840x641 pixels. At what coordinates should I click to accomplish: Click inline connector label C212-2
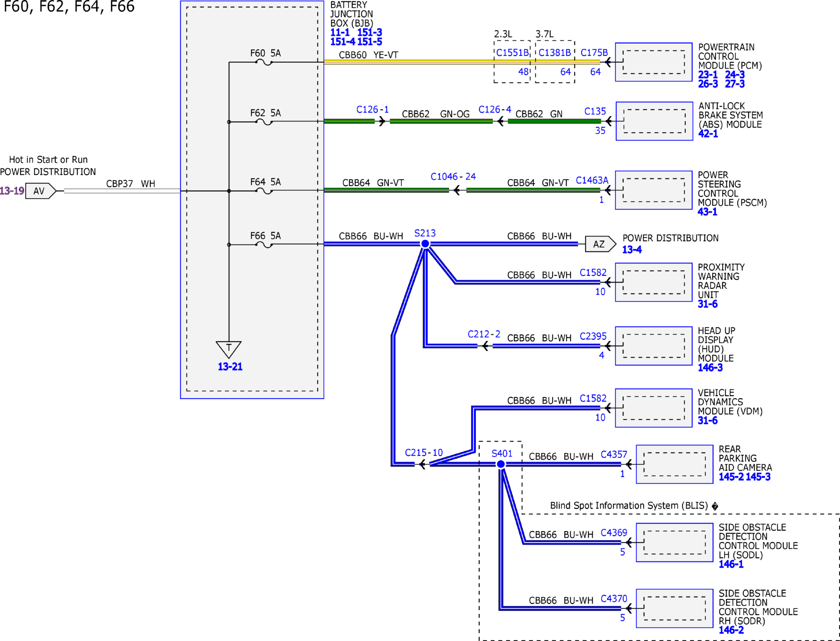484,334
